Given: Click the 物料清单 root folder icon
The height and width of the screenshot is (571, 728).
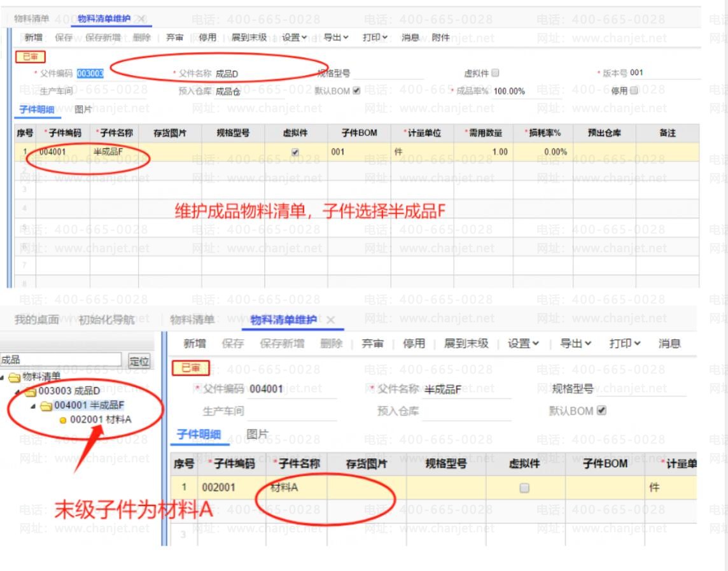Looking at the screenshot, I should 15,377.
